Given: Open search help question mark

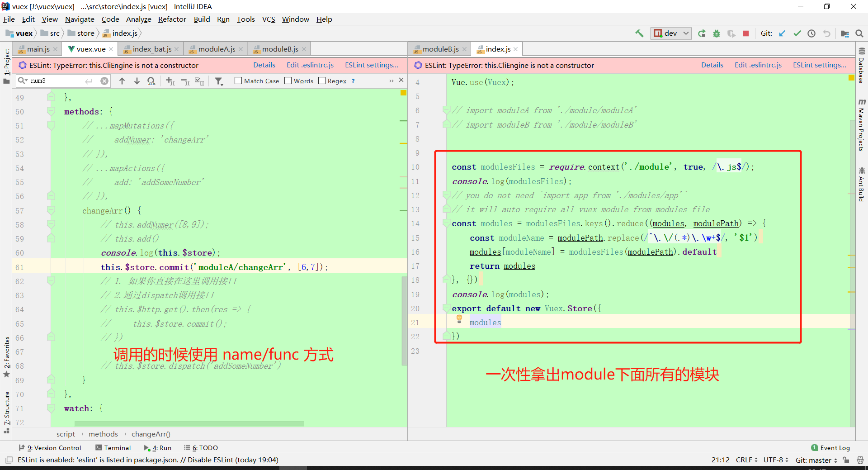Looking at the screenshot, I should (x=353, y=81).
